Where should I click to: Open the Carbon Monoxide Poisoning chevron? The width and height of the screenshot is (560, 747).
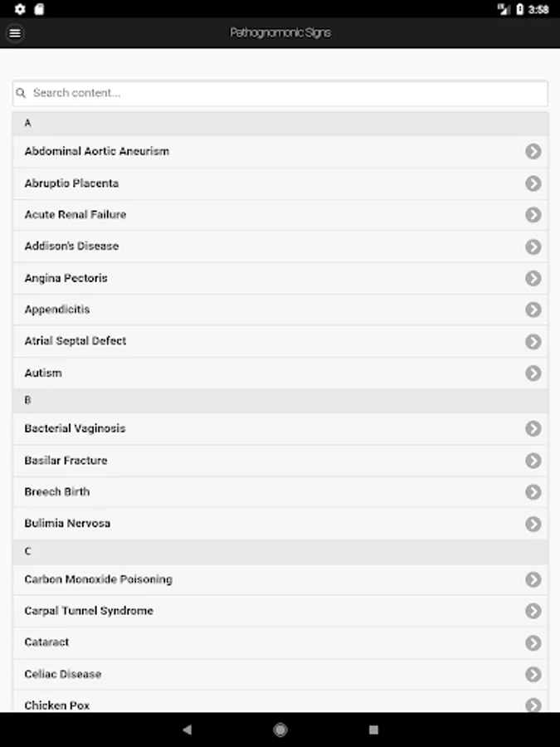533,579
